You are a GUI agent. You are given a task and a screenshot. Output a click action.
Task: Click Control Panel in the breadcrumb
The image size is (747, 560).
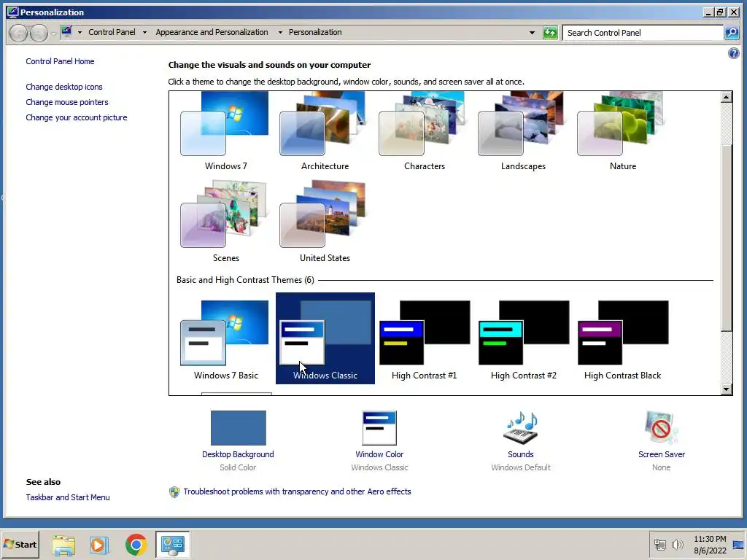click(112, 32)
